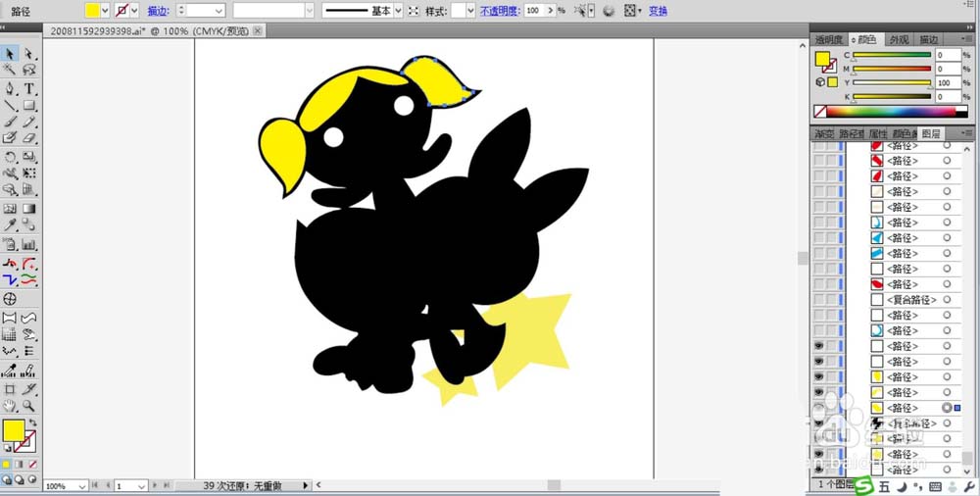Select the Eyedropper tool
This screenshot has width=980, height=496.
tap(10, 225)
